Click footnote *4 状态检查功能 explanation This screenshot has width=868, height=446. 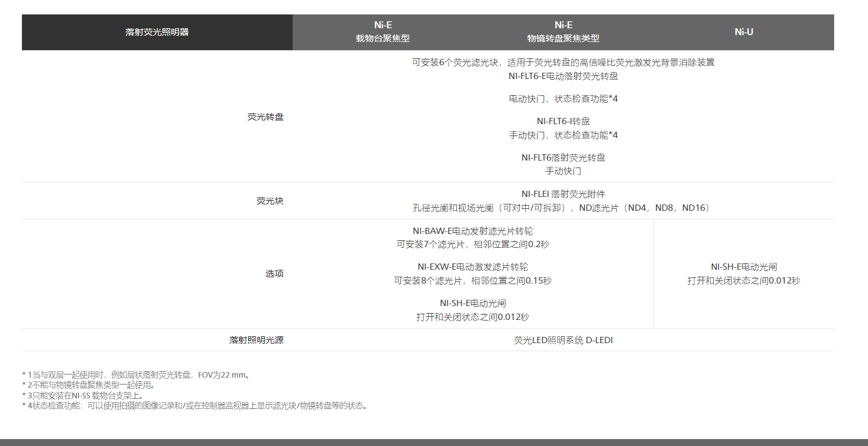tap(195, 405)
